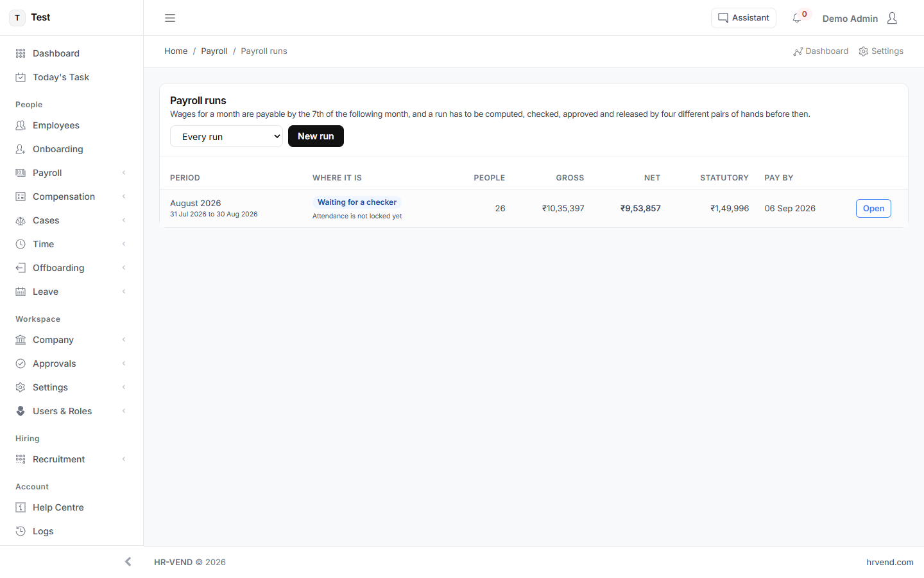Click the sidebar Settings gear icon
Image resolution: width=924 pixels, height=578 pixels.
tap(21, 387)
